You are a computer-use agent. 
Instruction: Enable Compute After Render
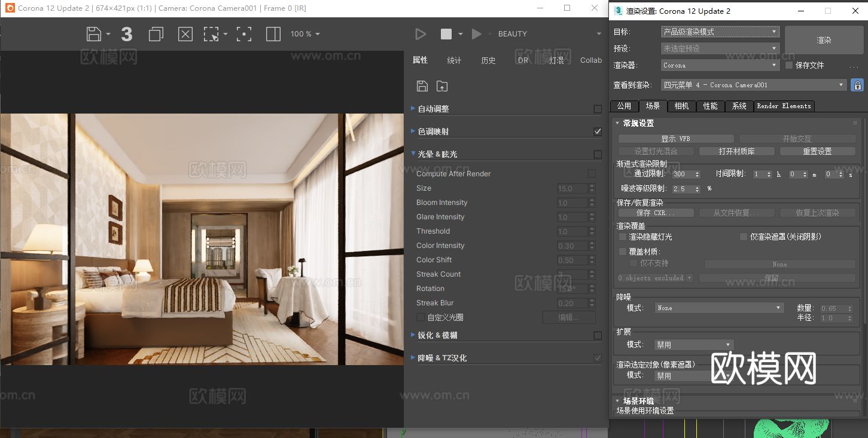pos(592,174)
